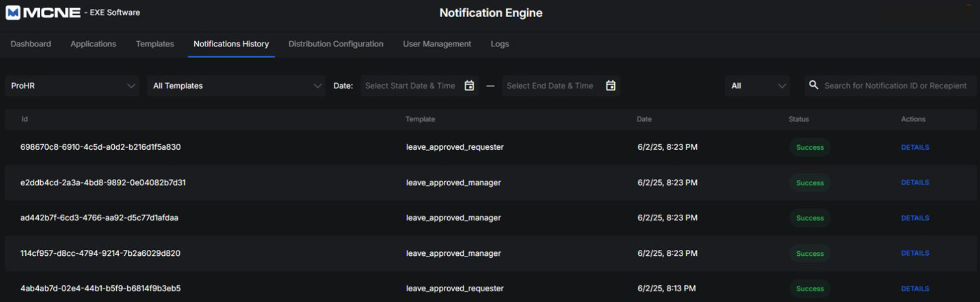Go to Distribution Configuration tab
This screenshot has height=302, width=980.
tap(336, 44)
